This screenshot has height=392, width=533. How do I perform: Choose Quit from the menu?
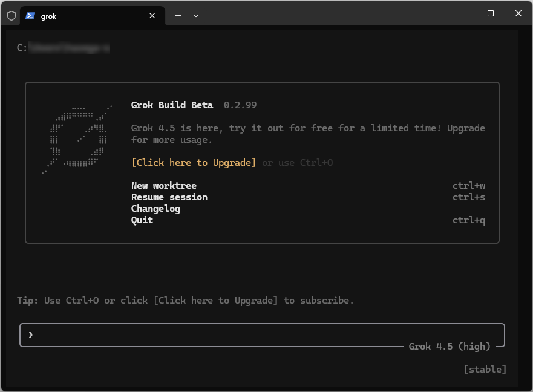tap(142, 220)
